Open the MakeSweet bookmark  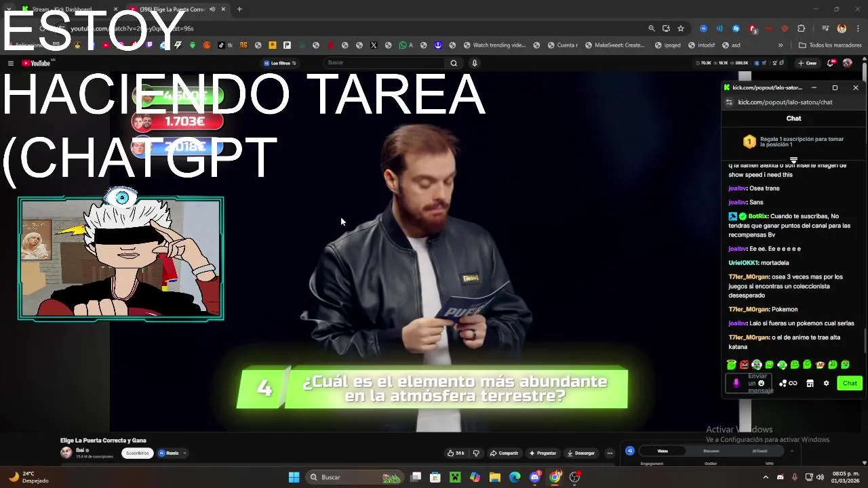pyautogui.click(x=614, y=45)
